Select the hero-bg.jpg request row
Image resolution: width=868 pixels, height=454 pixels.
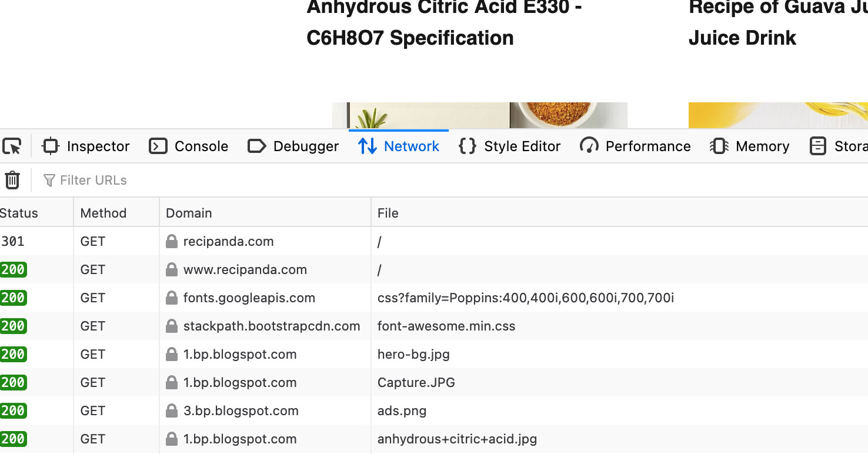(x=413, y=355)
